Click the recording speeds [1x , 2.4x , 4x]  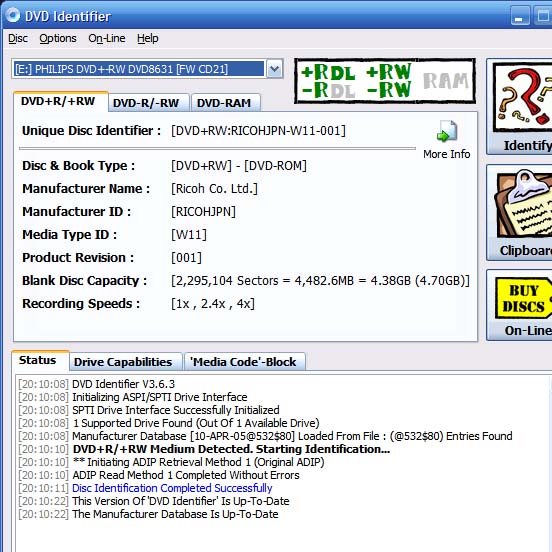[213, 303]
